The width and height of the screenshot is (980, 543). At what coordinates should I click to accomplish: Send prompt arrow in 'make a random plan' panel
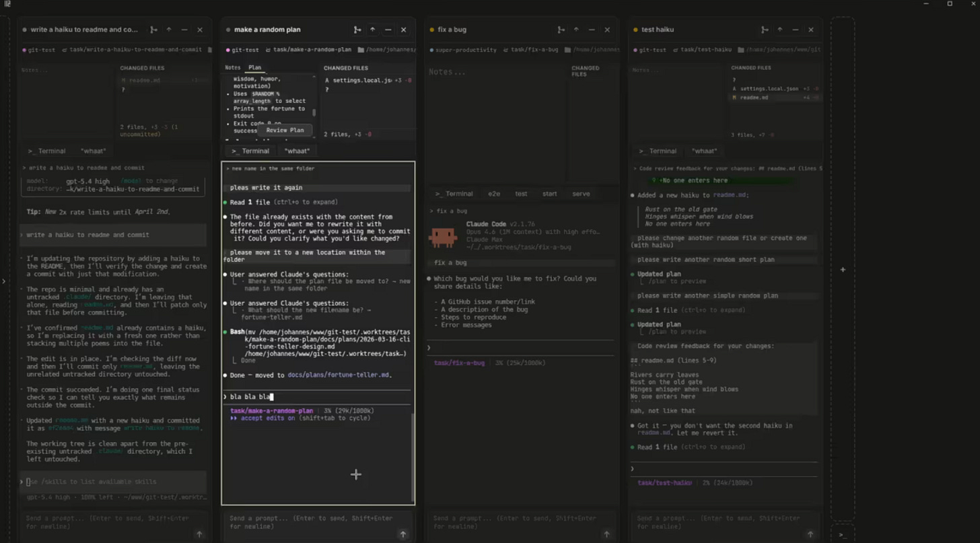403,534
